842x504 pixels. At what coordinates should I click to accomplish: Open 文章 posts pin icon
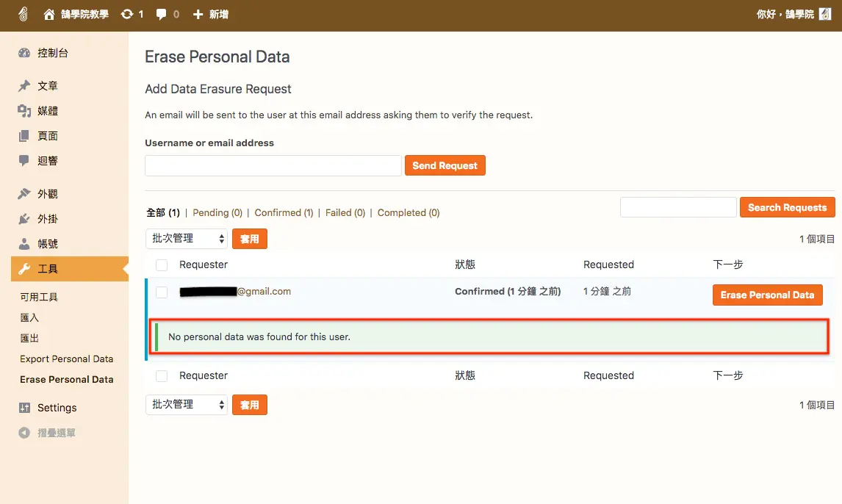click(24, 86)
